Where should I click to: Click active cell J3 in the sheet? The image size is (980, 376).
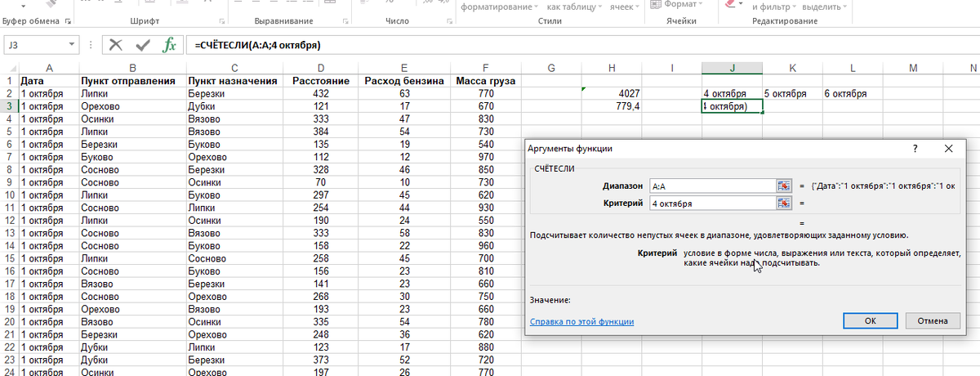733,106
